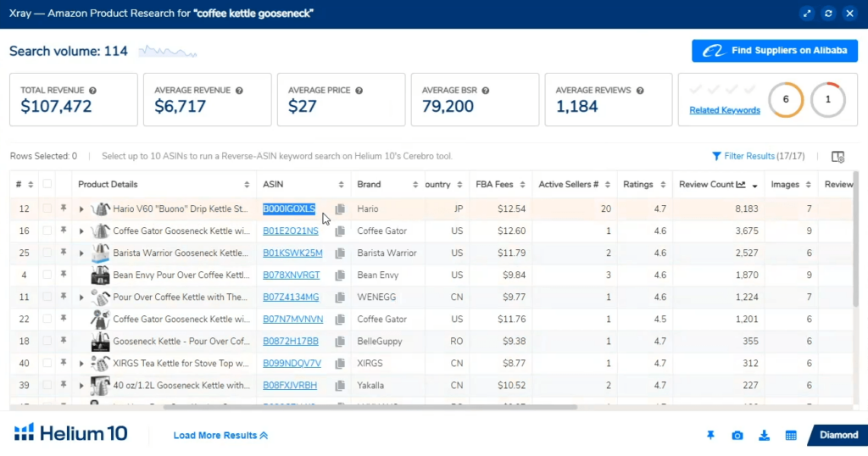Copy ASIN B01E2O21NS with clipboard icon
Viewport: 868px width, 456px height.
[x=340, y=231]
